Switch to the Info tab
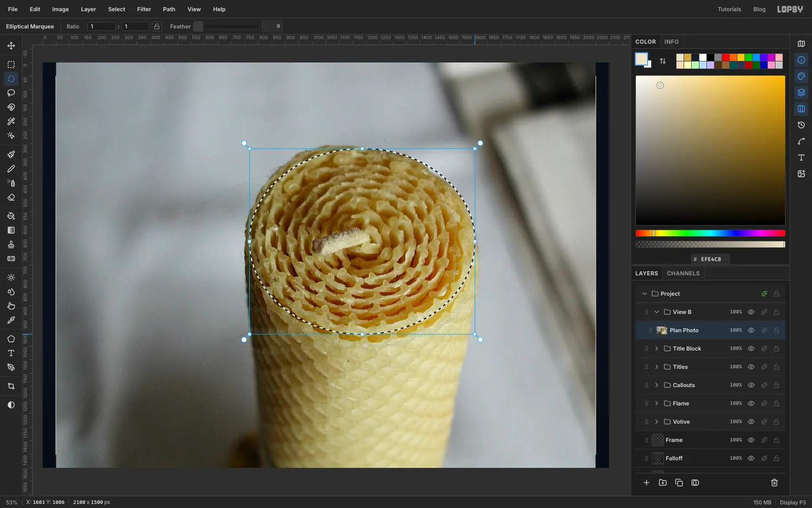The width and height of the screenshot is (812, 508). click(x=671, y=42)
